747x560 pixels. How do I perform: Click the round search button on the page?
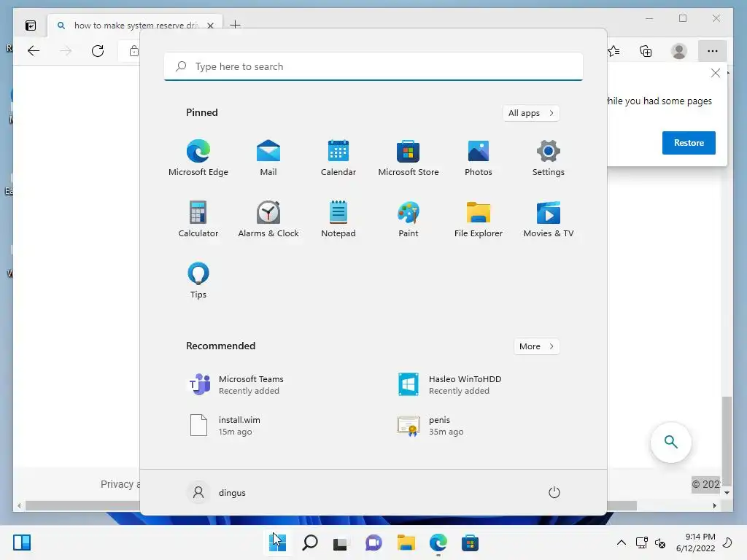671,442
